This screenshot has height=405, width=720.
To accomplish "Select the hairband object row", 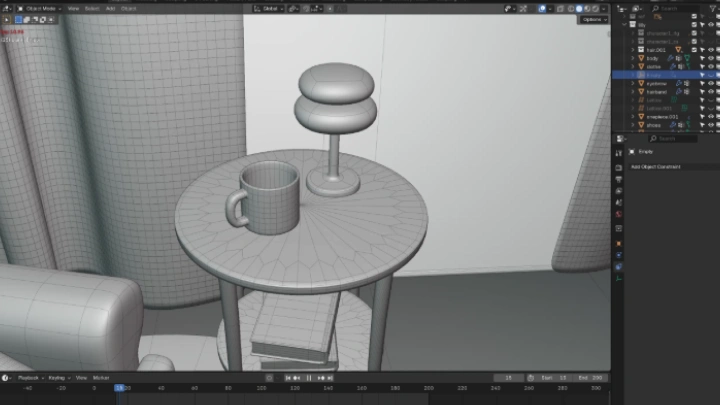I will point(666,91).
